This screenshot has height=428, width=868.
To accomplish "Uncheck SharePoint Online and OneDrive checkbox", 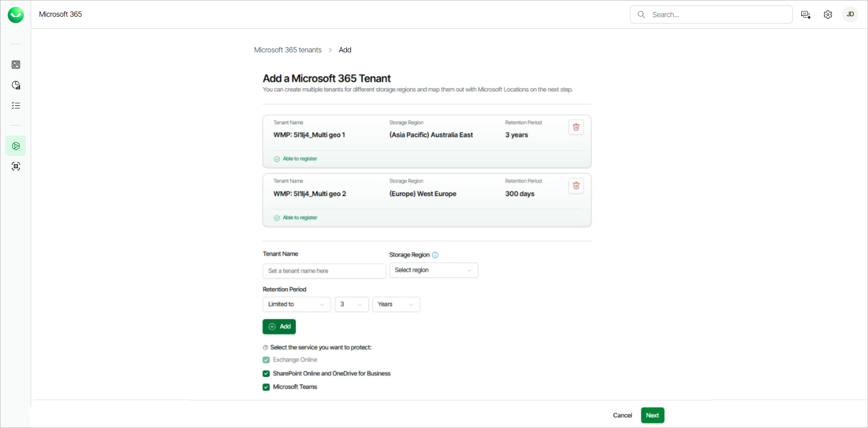I will click(x=266, y=373).
